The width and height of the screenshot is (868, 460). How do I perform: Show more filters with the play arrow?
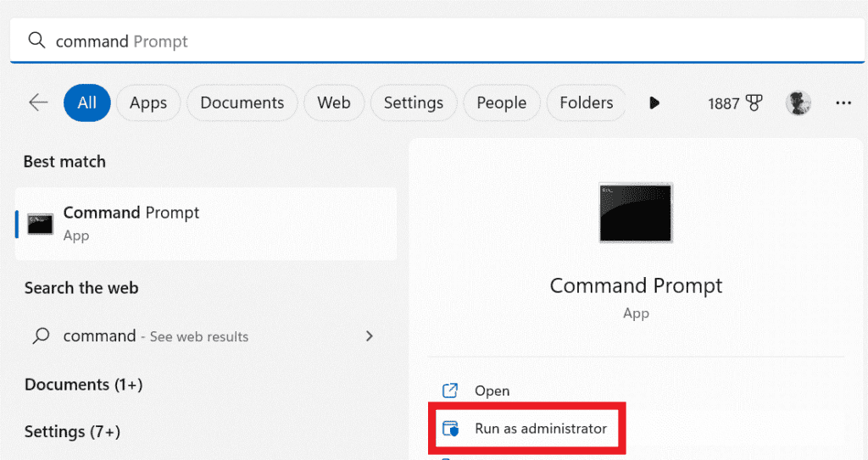pyautogui.click(x=654, y=103)
